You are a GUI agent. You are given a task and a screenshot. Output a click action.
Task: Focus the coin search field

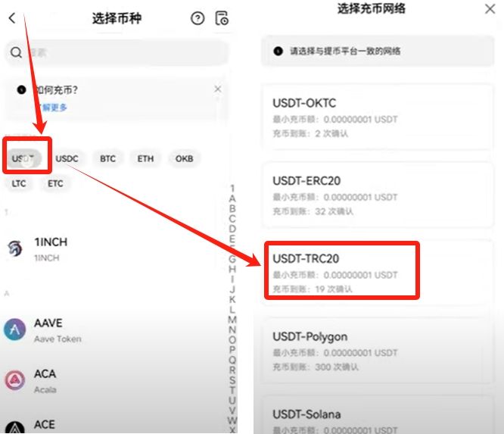pos(117,53)
